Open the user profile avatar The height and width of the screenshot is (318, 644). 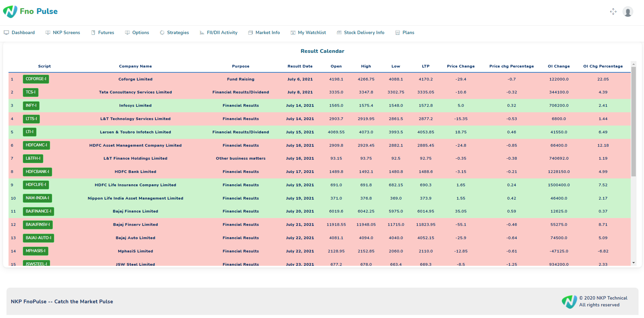628,12
